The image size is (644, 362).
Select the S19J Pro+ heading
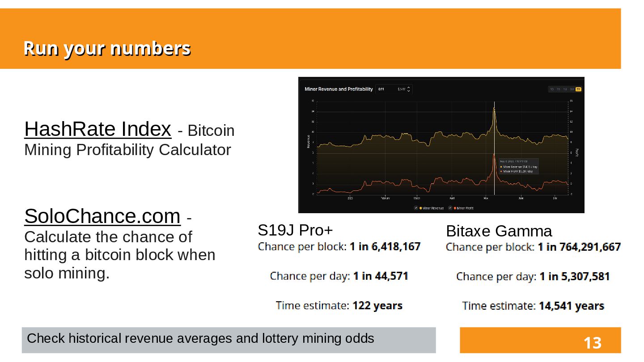tap(296, 230)
